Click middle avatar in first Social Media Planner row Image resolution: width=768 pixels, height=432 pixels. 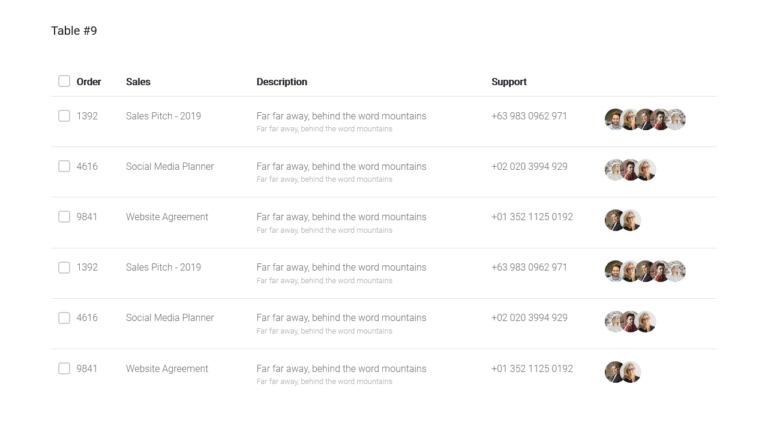click(x=630, y=170)
